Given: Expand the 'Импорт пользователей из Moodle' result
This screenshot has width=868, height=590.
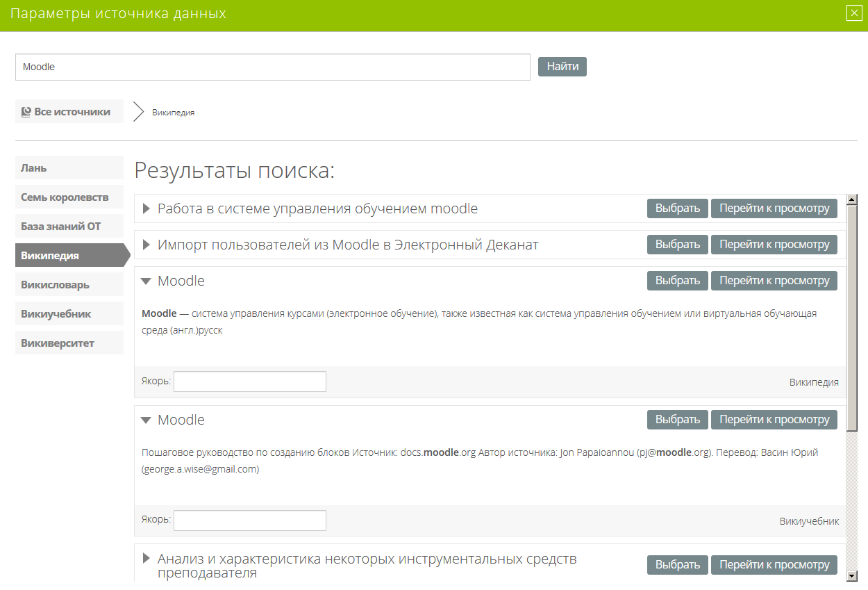Looking at the screenshot, I should coord(147,245).
